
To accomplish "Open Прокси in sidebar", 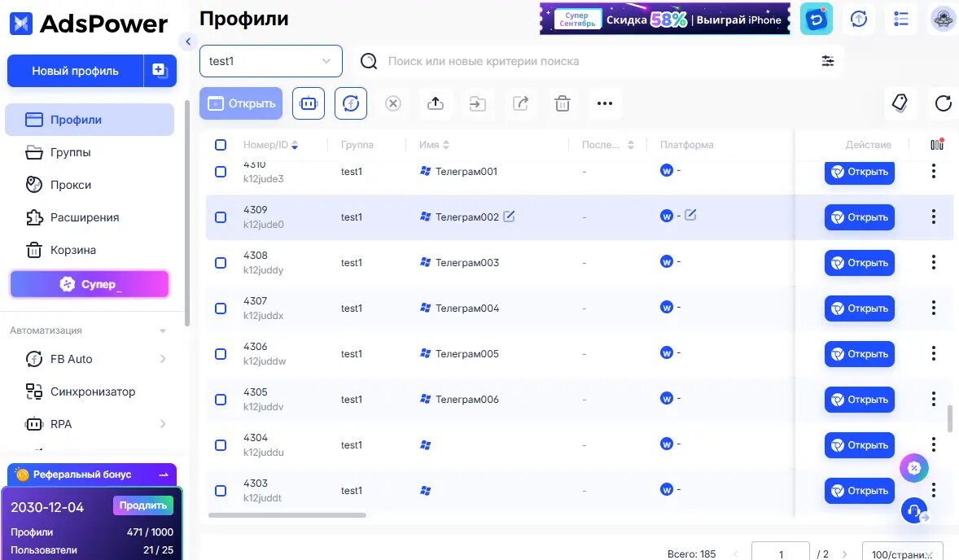I will point(90,185).
